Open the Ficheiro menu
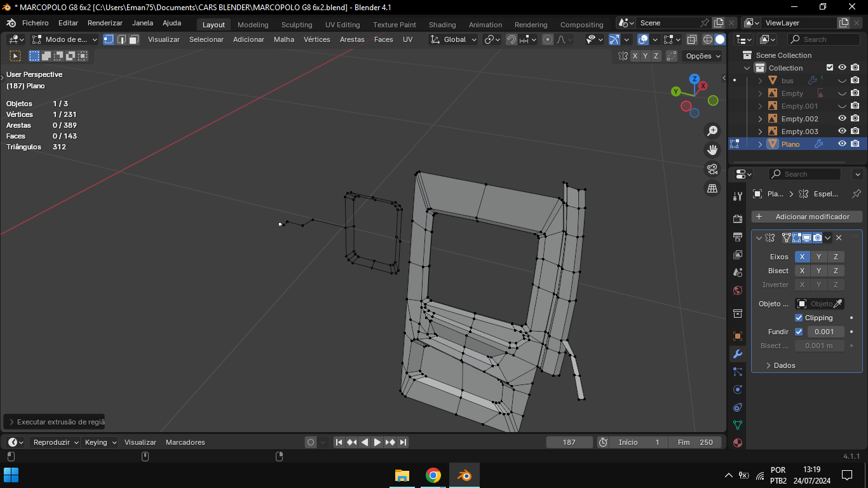 (x=36, y=23)
